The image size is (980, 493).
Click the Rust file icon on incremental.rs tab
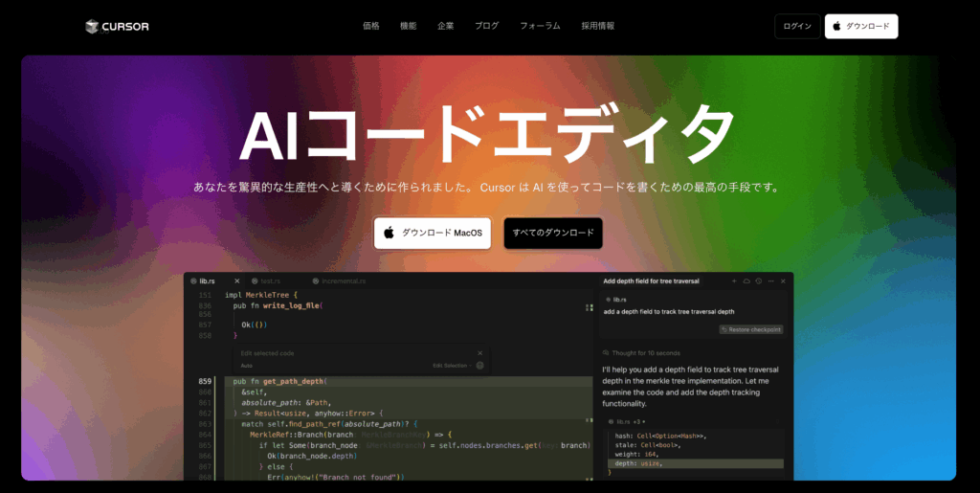tap(316, 281)
